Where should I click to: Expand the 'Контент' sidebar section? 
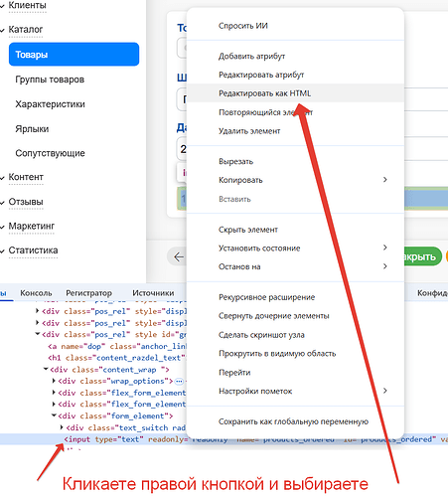click(x=3, y=178)
